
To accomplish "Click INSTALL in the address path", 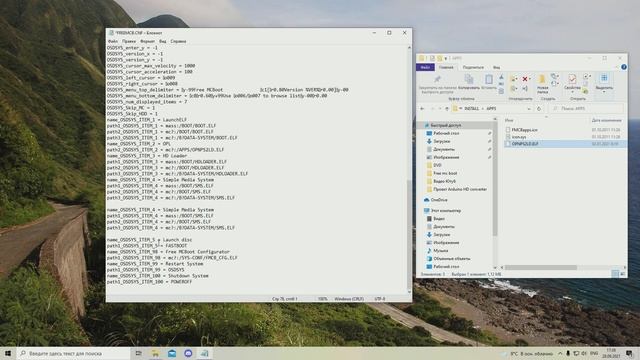I will click(x=471, y=109).
